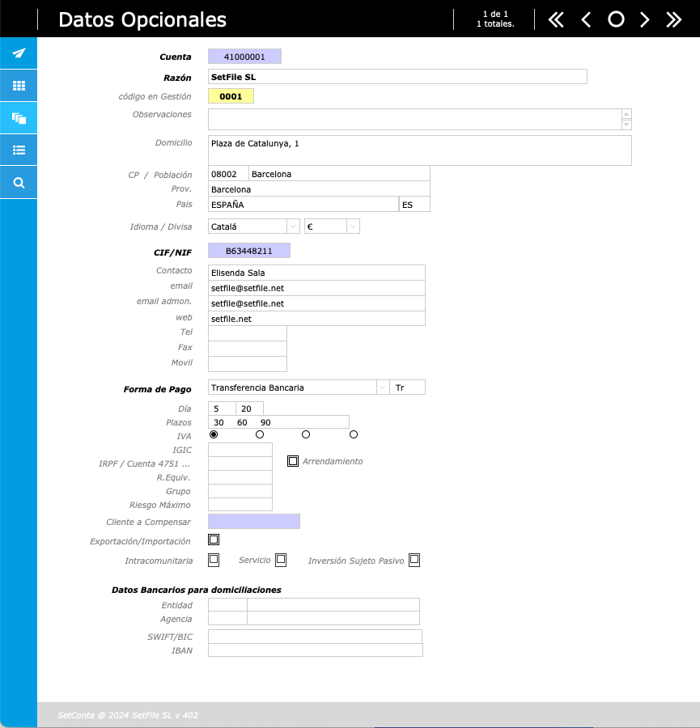This screenshot has width=700, height=728.
Task: Advance to the next record arrow
Action: coord(645,20)
